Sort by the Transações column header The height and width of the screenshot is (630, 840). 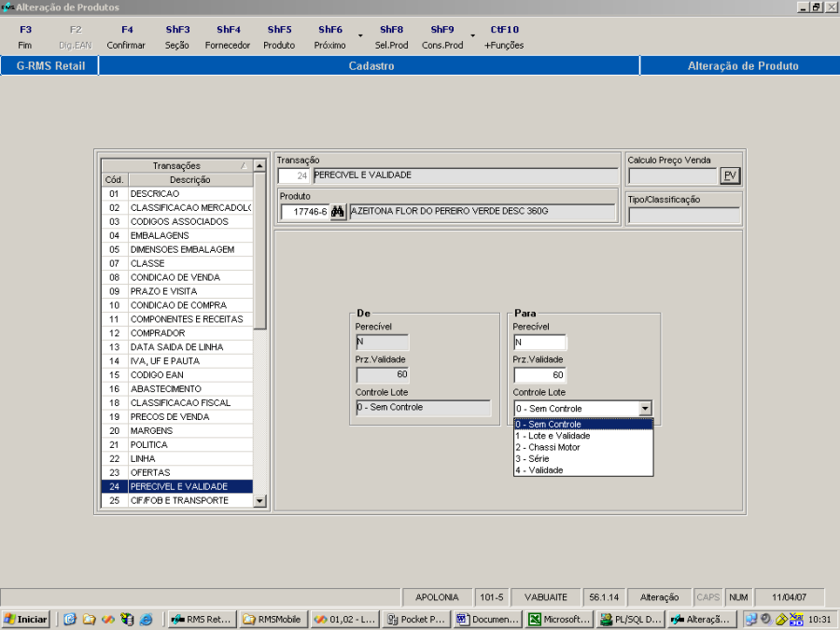click(x=176, y=165)
